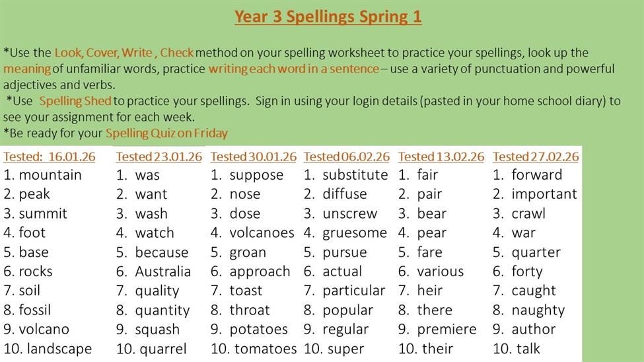This screenshot has height=362, width=644.
Task: Click the word 'mountain' in the first list
Action: (50, 175)
